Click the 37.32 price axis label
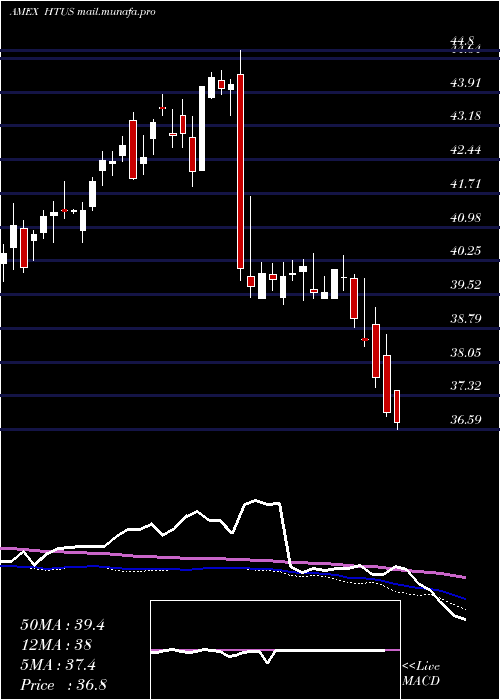This screenshot has width=500, height=700. pyautogui.click(x=466, y=386)
